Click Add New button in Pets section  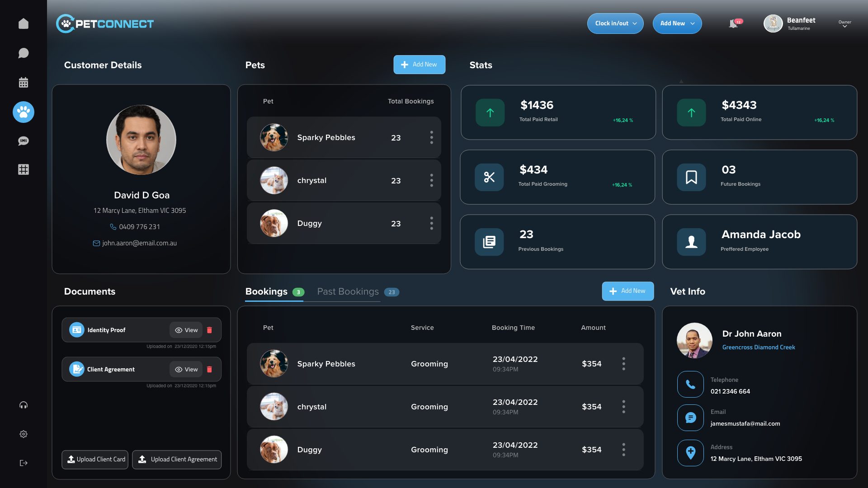419,65
